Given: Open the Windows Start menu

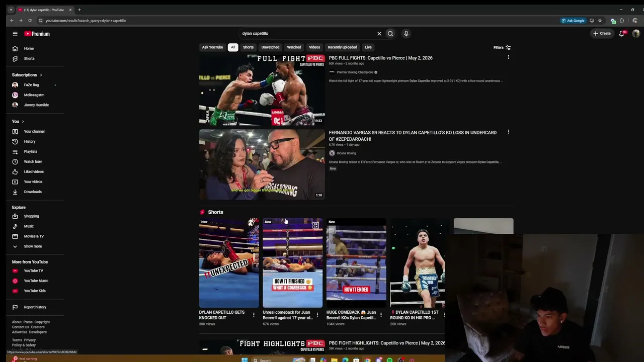Looking at the screenshot, I should [245, 359].
